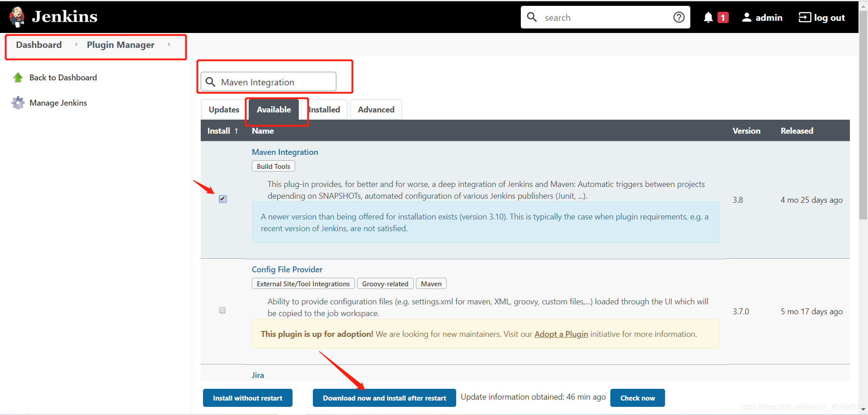The height and width of the screenshot is (415, 868).
Task: Click the Jenkins butler logo icon
Action: tap(17, 17)
